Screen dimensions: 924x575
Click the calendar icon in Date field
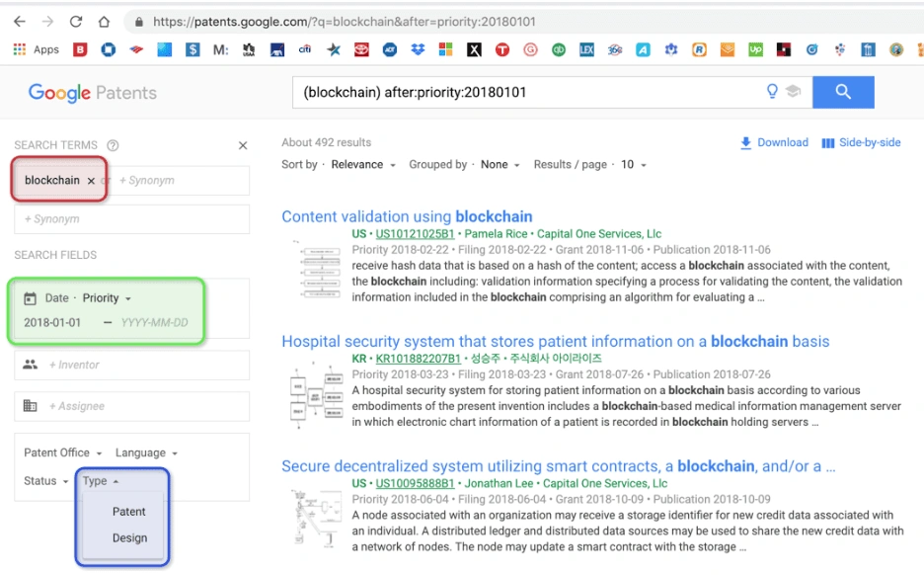[x=30, y=298]
